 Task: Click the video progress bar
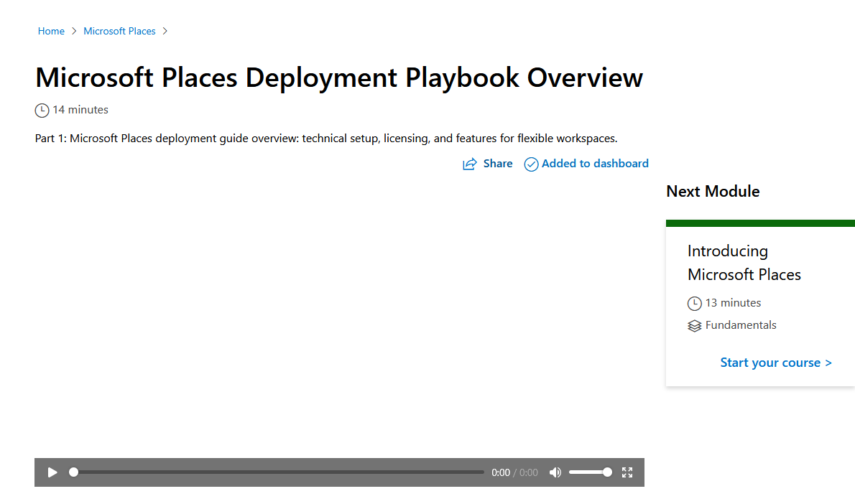point(279,472)
